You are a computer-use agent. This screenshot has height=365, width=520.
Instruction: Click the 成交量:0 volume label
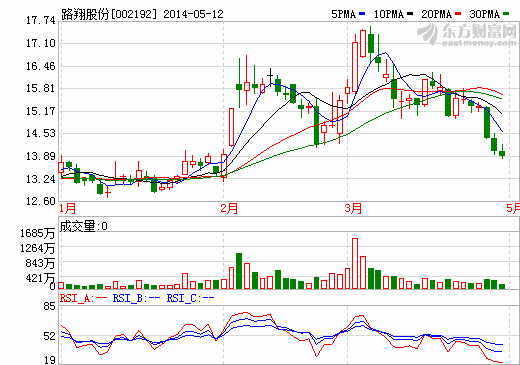(83, 226)
